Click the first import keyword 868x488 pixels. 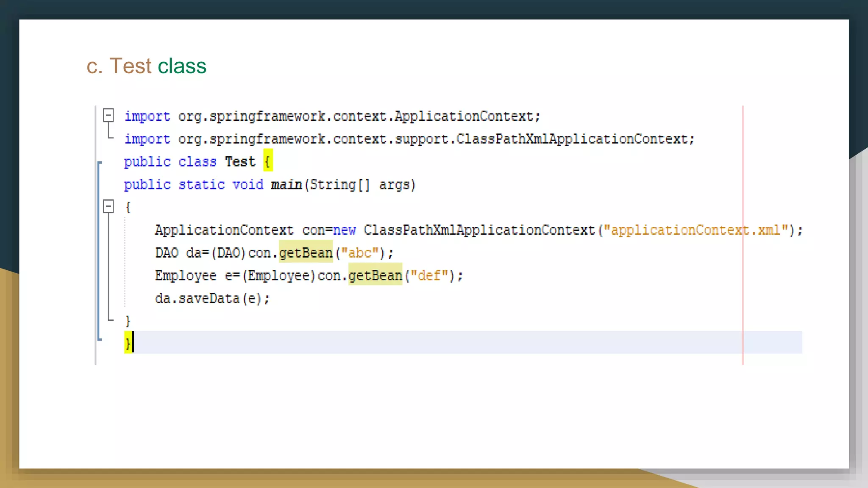tap(147, 116)
